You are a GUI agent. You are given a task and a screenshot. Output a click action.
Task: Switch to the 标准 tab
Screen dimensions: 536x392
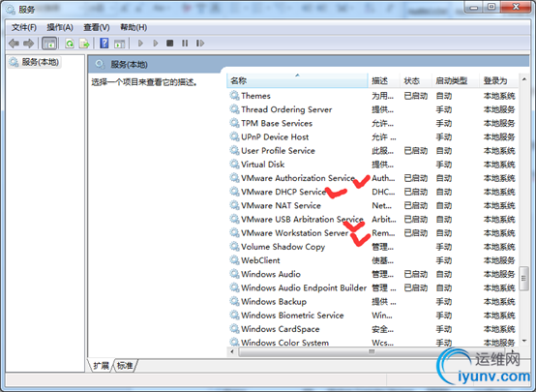[x=125, y=366]
